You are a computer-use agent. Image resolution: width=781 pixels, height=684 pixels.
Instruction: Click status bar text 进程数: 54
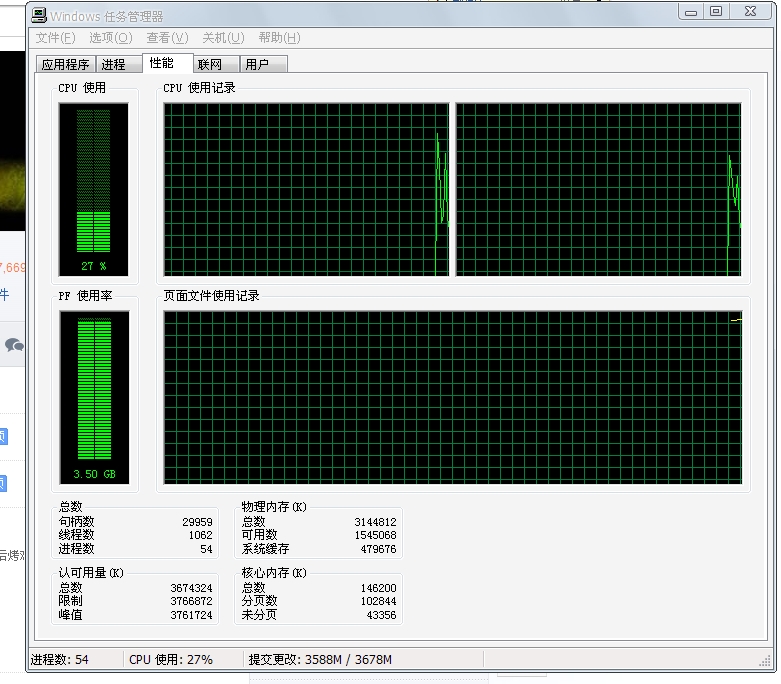(x=60, y=660)
